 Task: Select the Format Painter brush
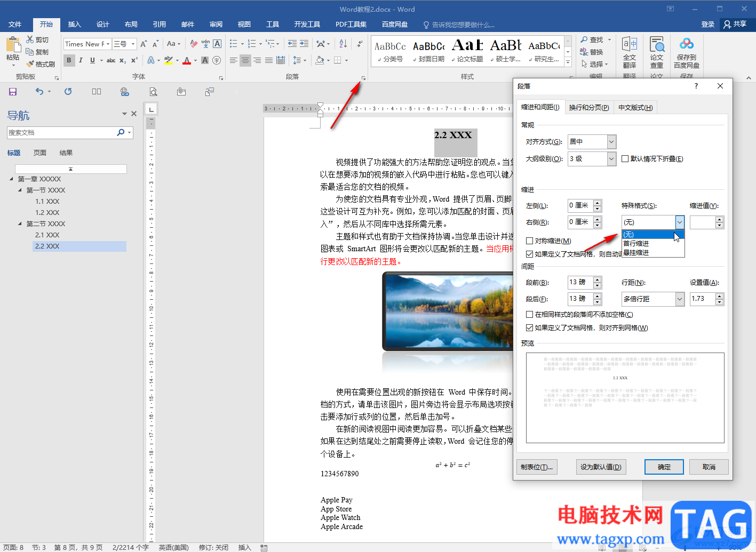click(x=30, y=64)
